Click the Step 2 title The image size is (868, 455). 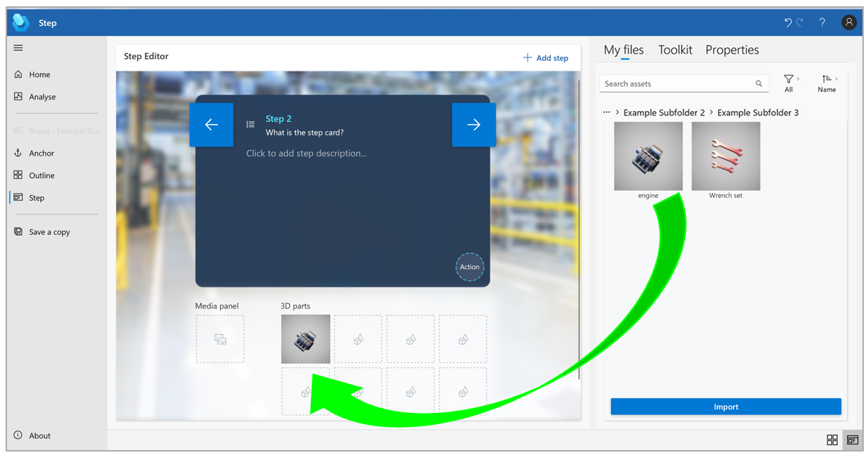click(x=279, y=118)
